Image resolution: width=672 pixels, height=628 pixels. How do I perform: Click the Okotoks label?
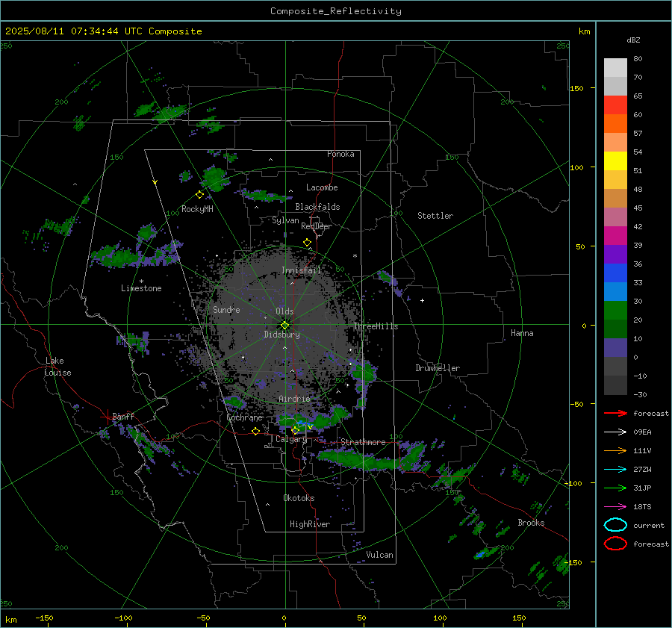pos(299,498)
